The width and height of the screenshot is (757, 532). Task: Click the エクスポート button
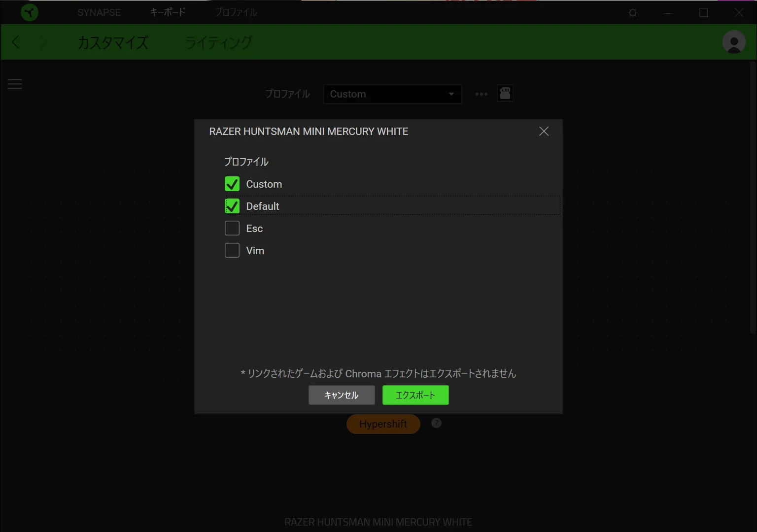[x=415, y=395]
